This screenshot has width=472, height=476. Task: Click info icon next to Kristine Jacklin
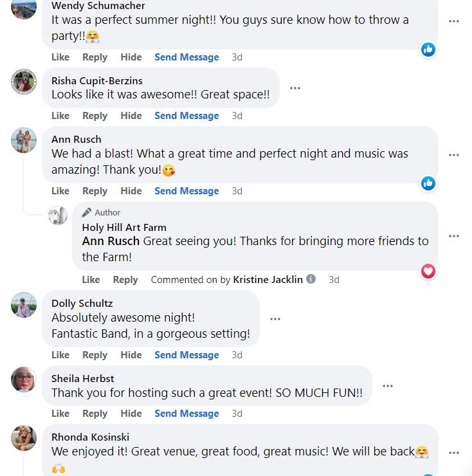pyautogui.click(x=311, y=279)
